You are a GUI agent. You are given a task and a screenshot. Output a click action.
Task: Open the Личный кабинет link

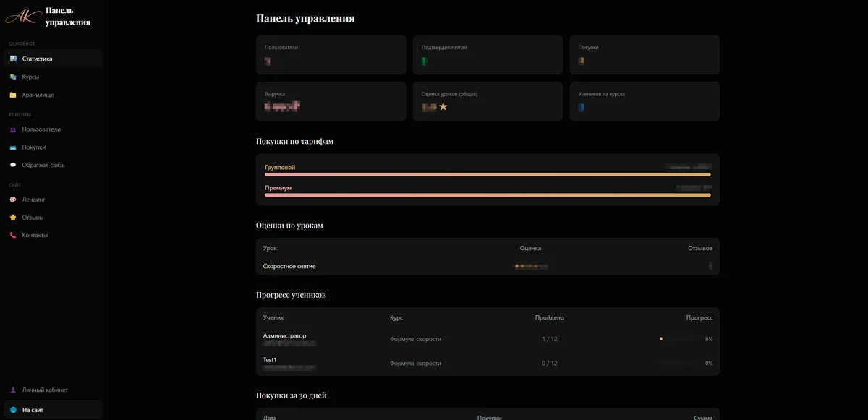[x=45, y=390]
